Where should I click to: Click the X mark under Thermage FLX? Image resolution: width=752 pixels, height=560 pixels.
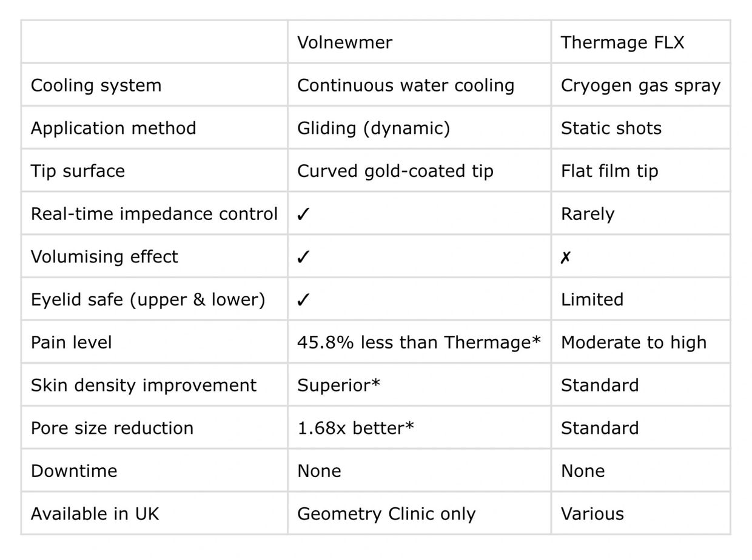565,258
